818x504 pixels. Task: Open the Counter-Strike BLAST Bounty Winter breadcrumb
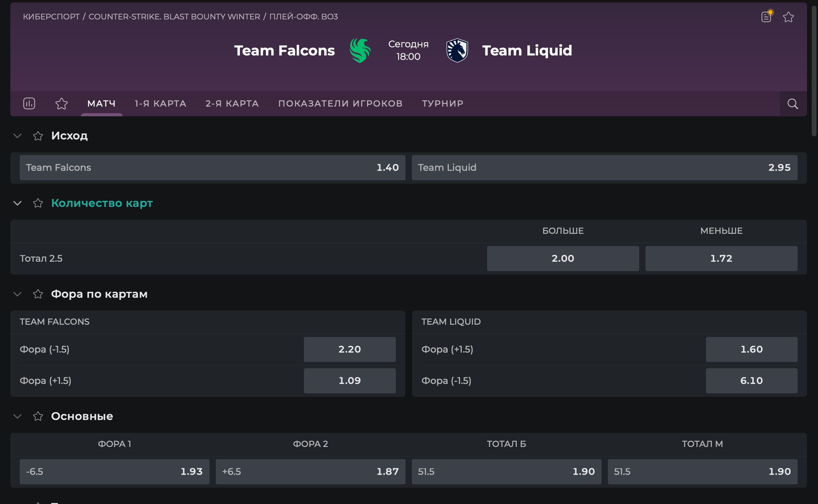point(174,17)
